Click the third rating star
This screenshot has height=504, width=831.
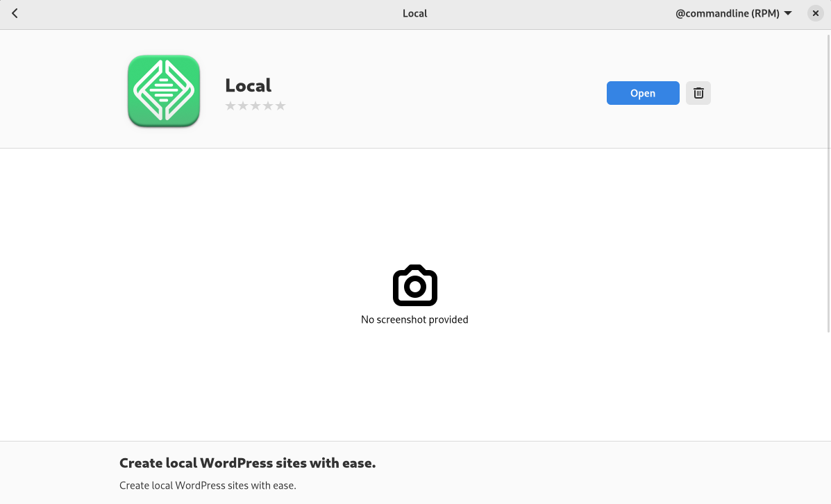(x=255, y=106)
